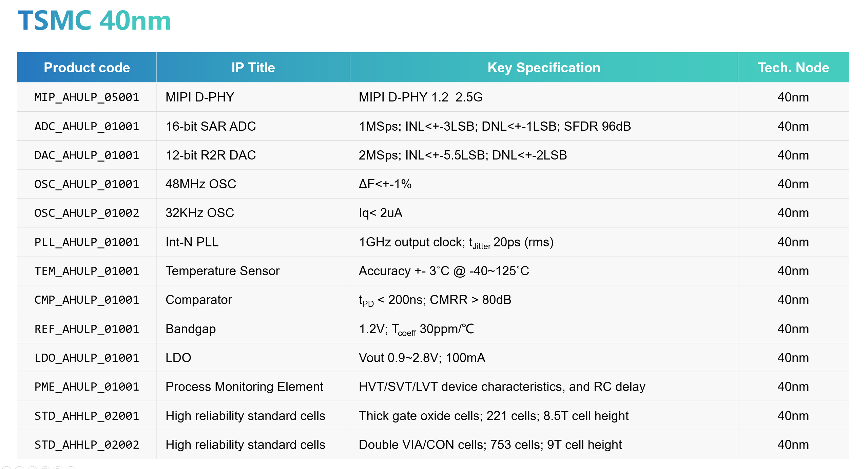Open the see-all-slides grid control
Image resolution: width=868 pixels, height=469 pixels.
(x=45, y=468)
